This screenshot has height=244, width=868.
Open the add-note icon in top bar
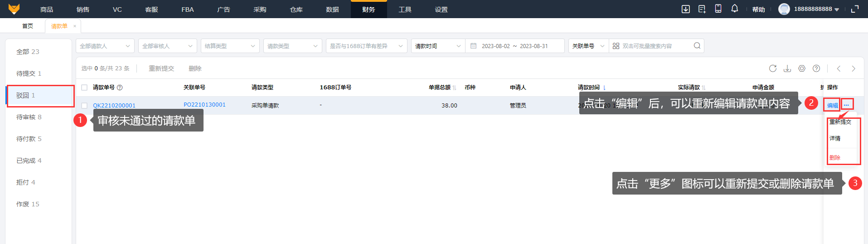pyautogui.click(x=702, y=9)
